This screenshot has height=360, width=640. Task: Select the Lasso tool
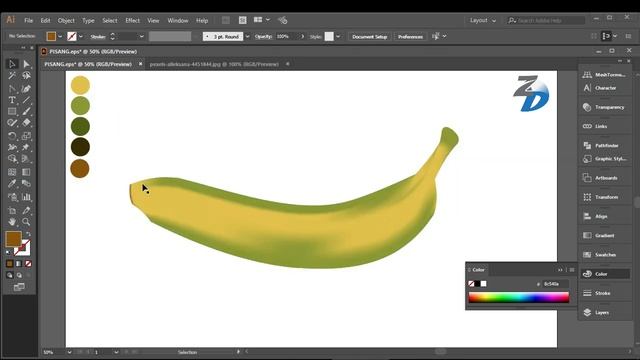point(27,76)
